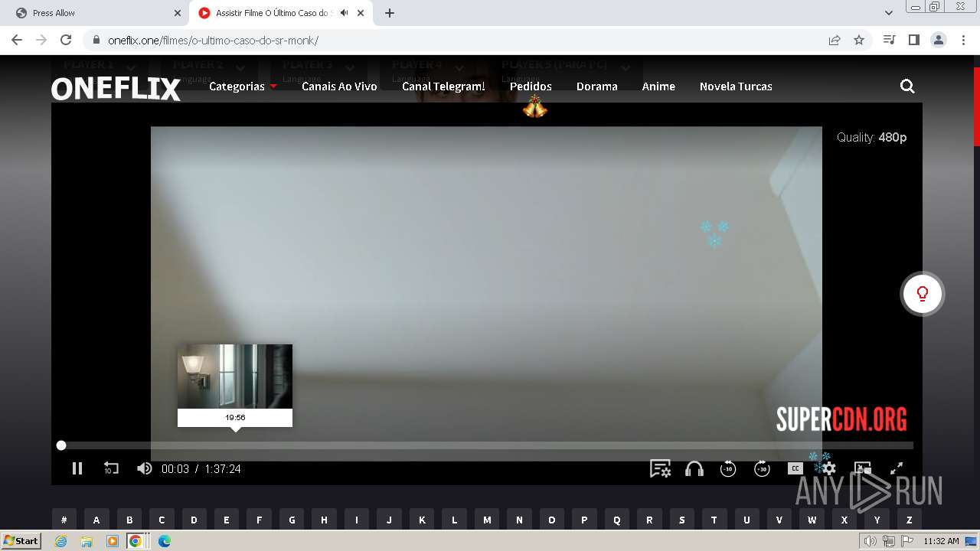The width and height of the screenshot is (980, 551).
Task: Launch Microsoft Edge from the taskbar
Action: [165, 541]
